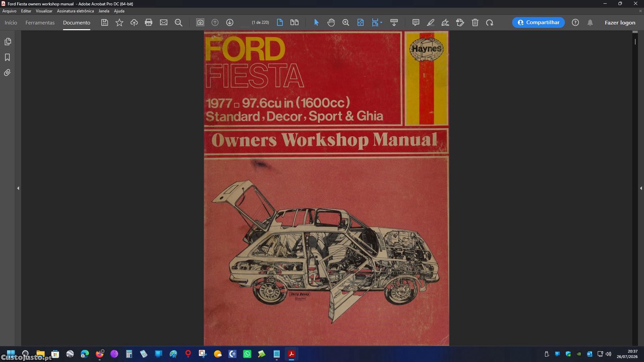
Task: Open the volume control in system tray
Action: tap(608, 354)
